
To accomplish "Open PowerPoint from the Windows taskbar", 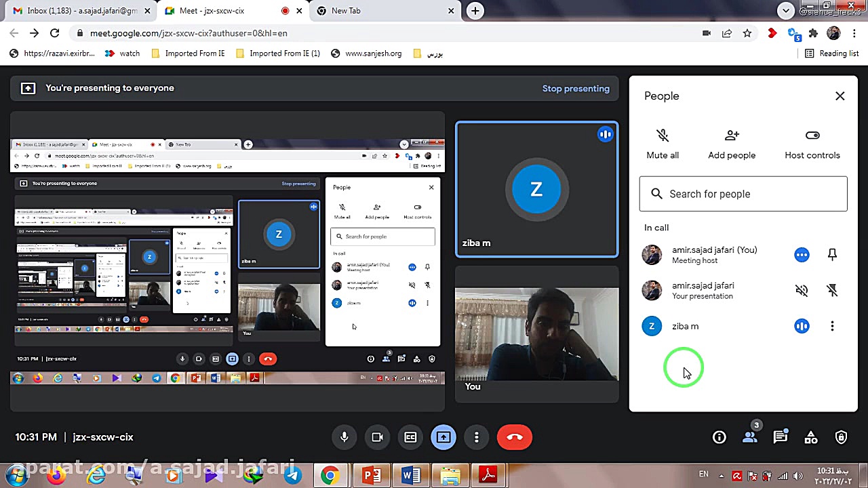I will pos(372,475).
